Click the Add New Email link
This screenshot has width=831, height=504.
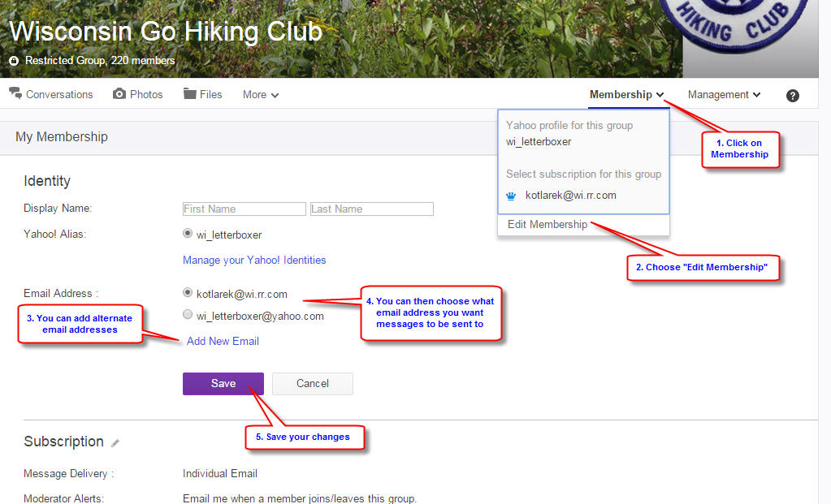(x=223, y=342)
